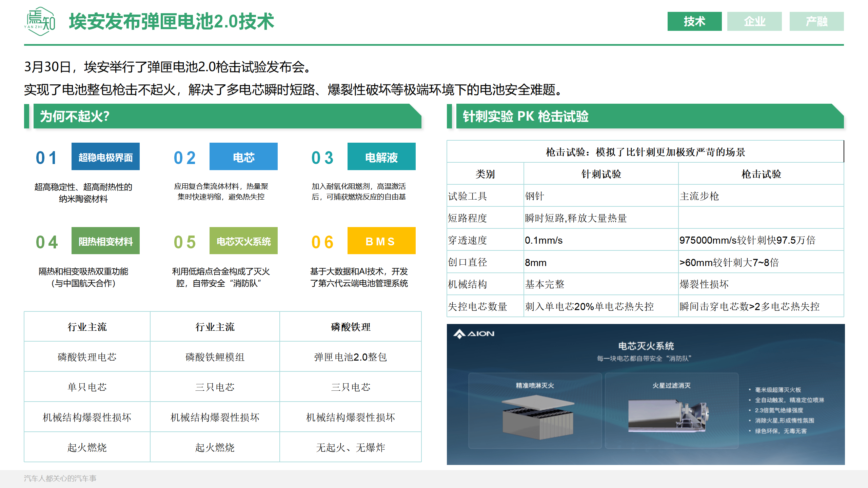Click the 类别 column header

[485, 174]
